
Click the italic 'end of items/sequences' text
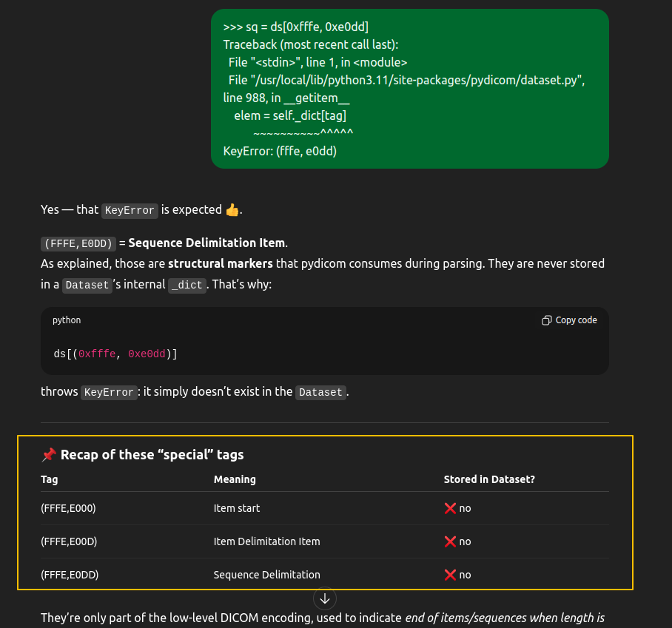coord(466,618)
